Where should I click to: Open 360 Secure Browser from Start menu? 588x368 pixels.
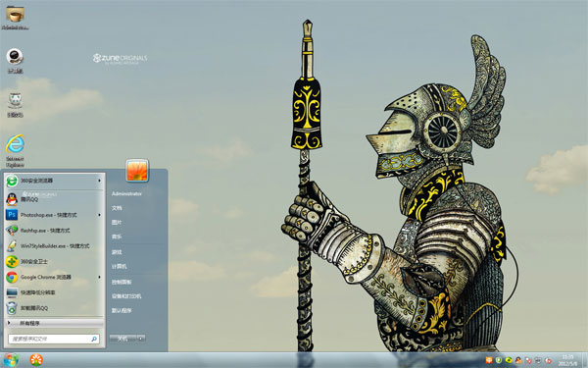[54, 181]
